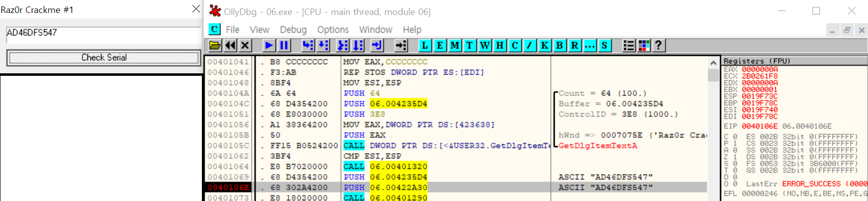The image size is (868, 201).
Task: Click the LastErr ERROR_SUCCESS value
Action: pos(825,184)
